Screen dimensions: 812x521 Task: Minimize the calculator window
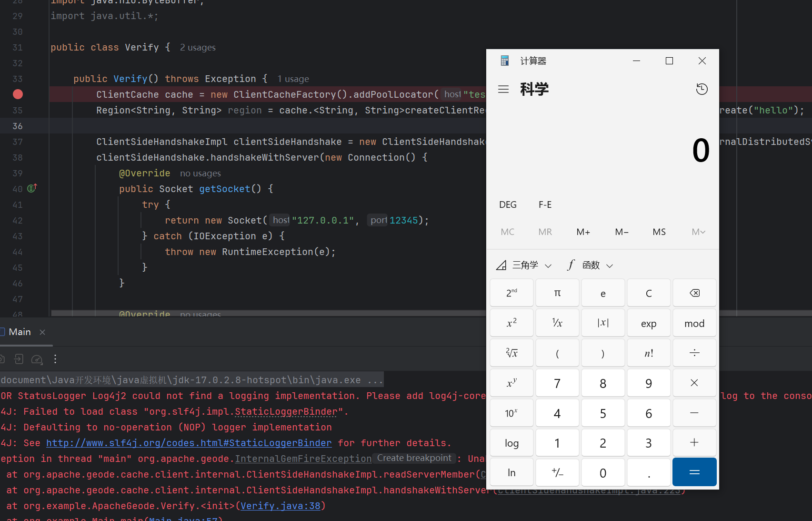[x=636, y=61]
